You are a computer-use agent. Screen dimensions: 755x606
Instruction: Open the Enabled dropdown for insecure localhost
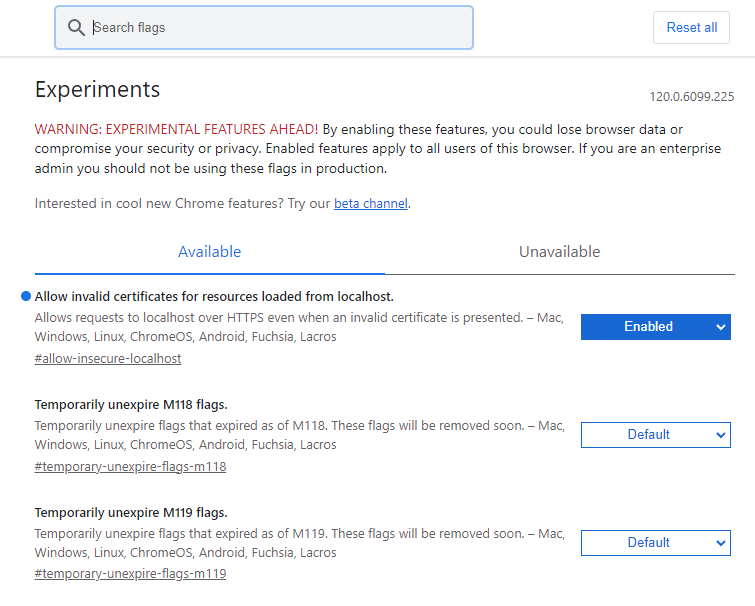coord(655,327)
